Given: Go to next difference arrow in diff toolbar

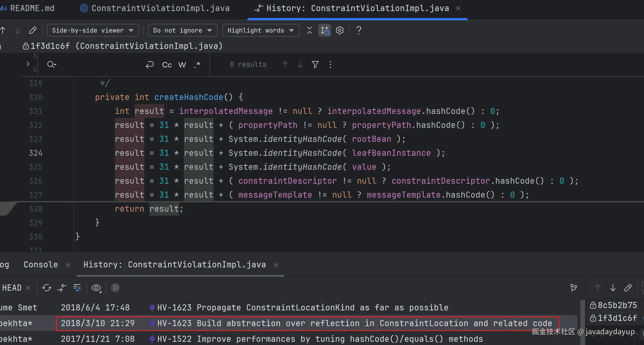Looking at the screenshot, I should (18, 30).
